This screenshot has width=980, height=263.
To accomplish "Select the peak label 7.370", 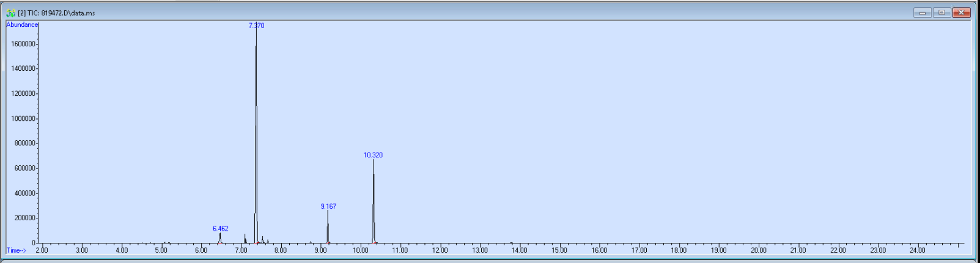I will coord(256,26).
